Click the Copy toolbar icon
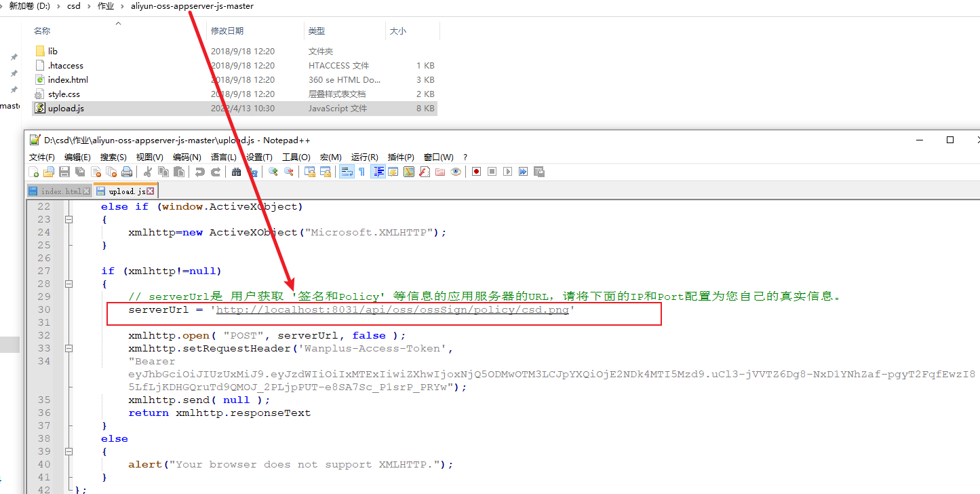The width and height of the screenshot is (980, 494). pyautogui.click(x=163, y=172)
